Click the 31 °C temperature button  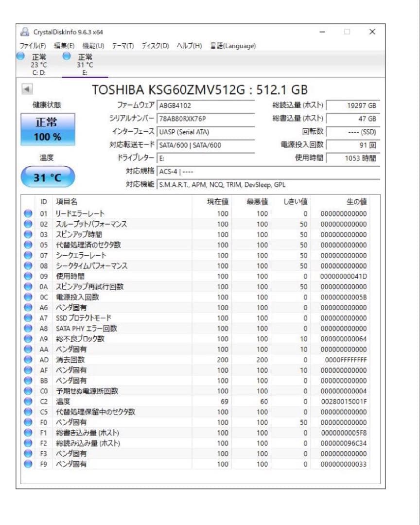point(48,177)
